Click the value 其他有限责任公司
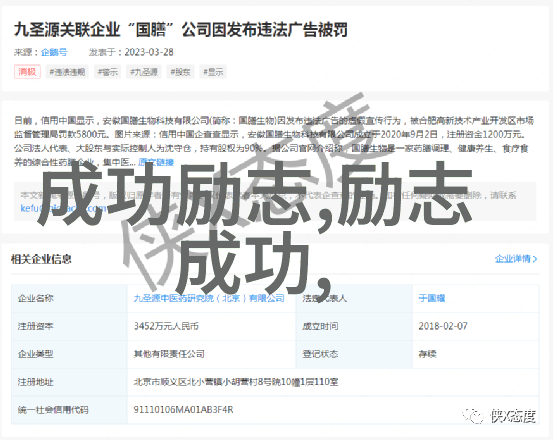The width and height of the screenshot is (553, 440). pyautogui.click(x=169, y=354)
